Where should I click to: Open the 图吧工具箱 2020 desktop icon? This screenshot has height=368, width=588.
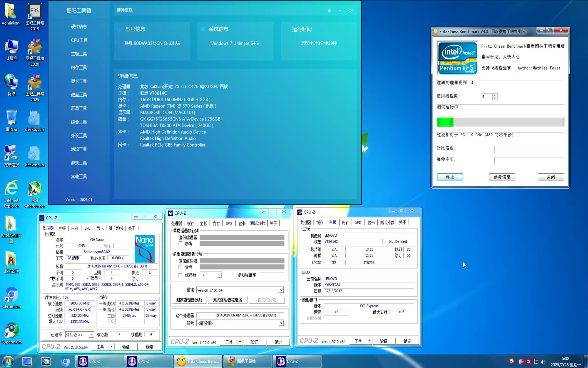coord(35,52)
